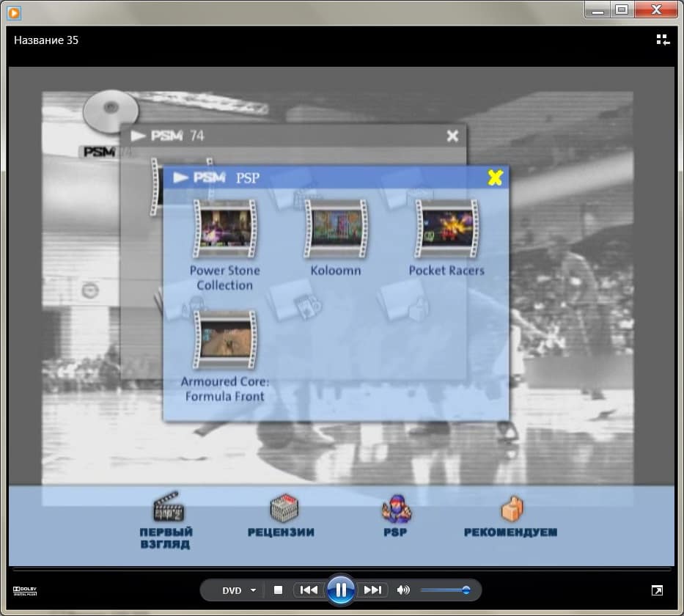Switch to Library view icon

(x=663, y=40)
